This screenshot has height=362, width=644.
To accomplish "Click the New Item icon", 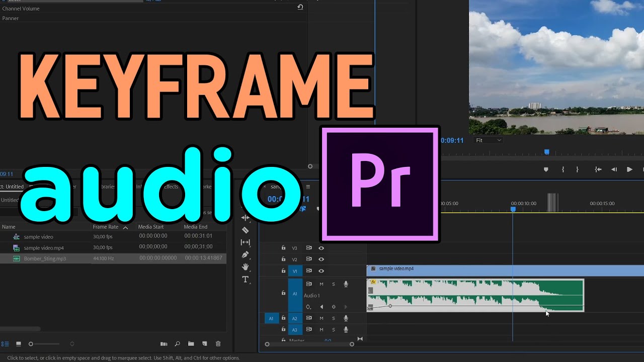I will (205, 344).
